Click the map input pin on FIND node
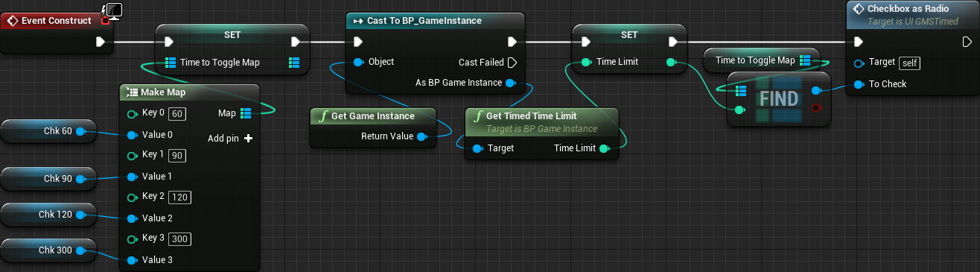The height and width of the screenshot is (272, 980). point(740,91)
